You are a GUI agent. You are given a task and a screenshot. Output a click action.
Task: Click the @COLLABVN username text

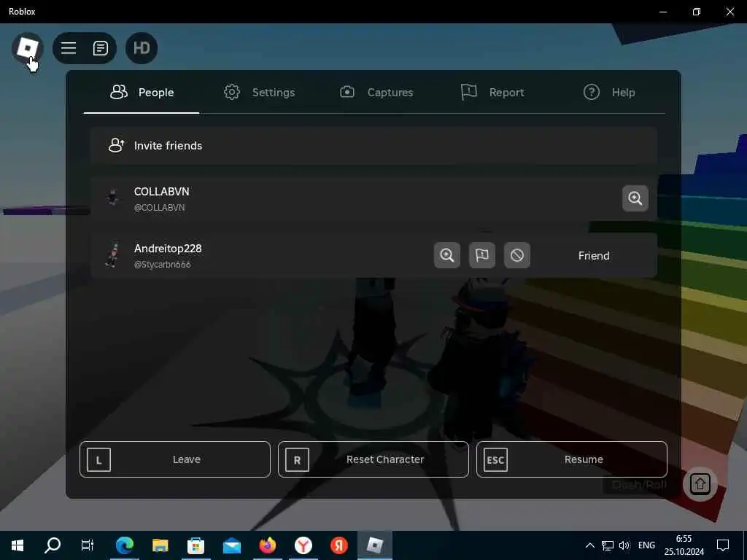(x=159, y=208)
